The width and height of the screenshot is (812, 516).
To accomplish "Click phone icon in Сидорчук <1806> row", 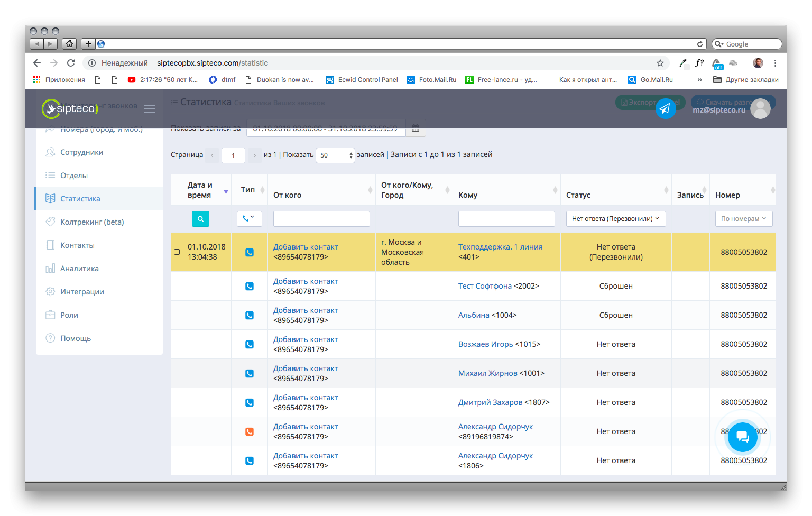I will [250, 460].
